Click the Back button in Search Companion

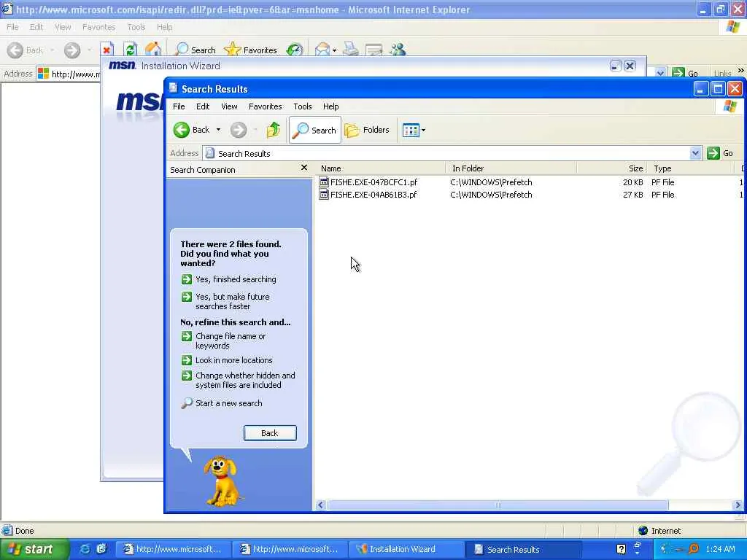click(270, 433)
